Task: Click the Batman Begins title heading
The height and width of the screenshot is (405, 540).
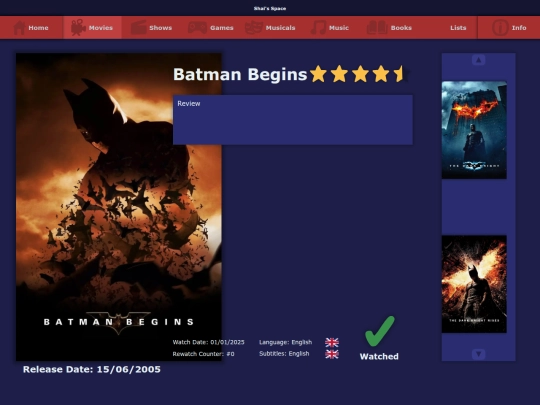Action: point(240,74)
